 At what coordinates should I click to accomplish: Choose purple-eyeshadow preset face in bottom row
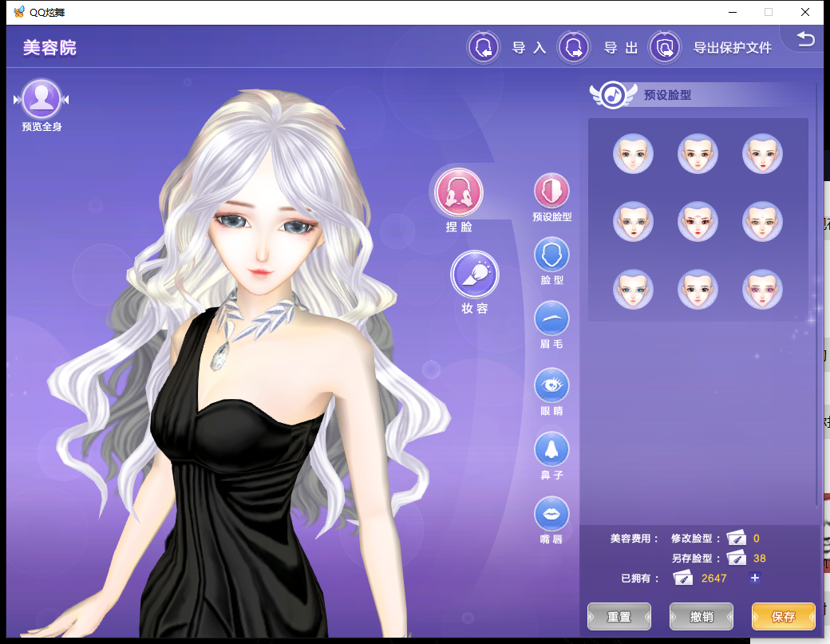click(x=762, y=289)
